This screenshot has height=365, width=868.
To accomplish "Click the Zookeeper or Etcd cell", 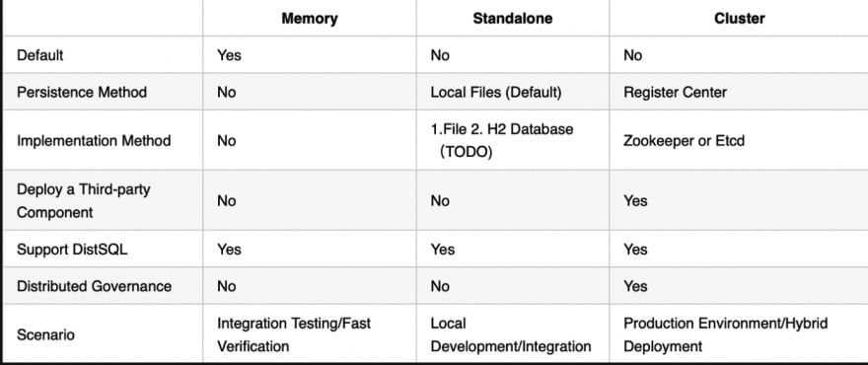I will click(684, 140).
